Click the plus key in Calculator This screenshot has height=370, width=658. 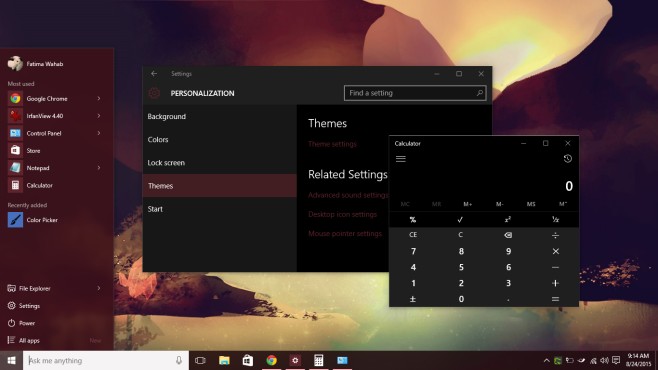click(555, 283)
